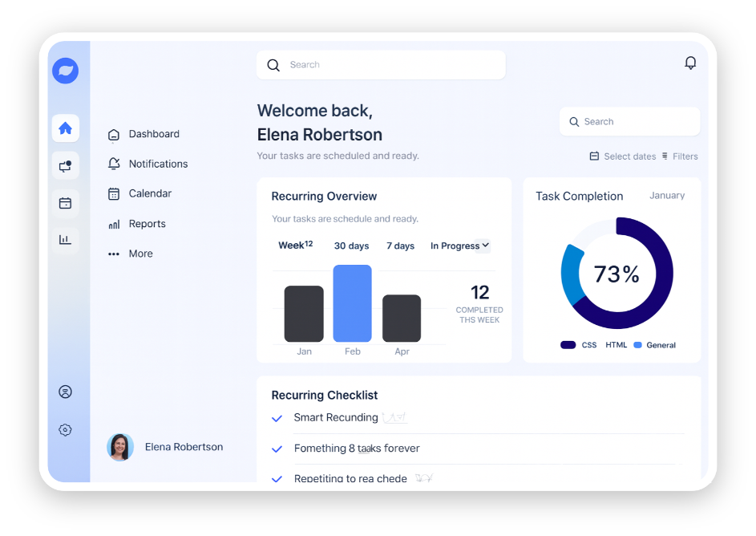Uncheck the 'Repetiting to rea chede' item
This screenshot has height=536, width=756.
(x=277, y=478)
